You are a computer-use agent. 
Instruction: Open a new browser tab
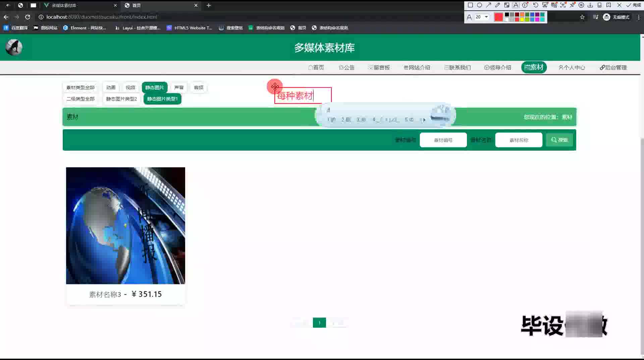(x=209, y=5)
